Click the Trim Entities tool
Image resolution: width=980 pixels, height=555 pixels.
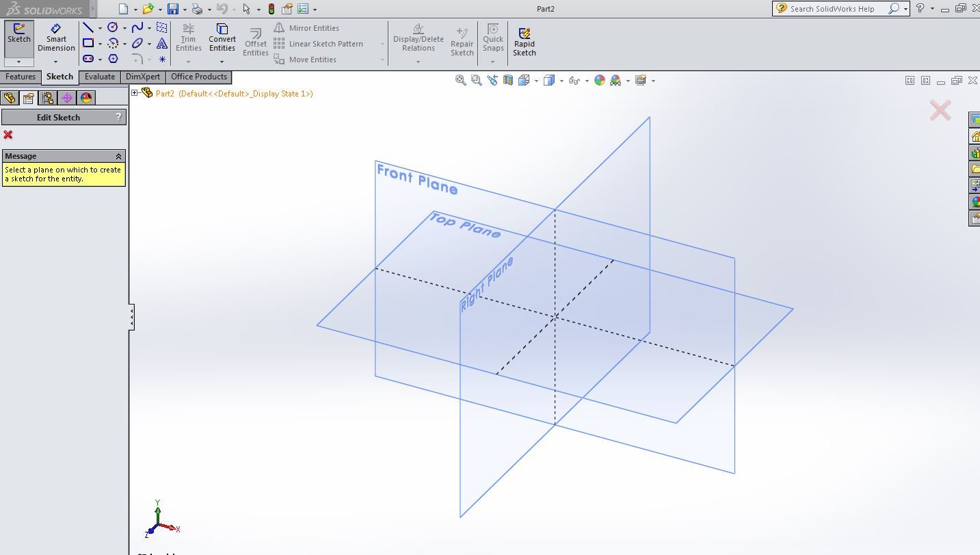189,39
